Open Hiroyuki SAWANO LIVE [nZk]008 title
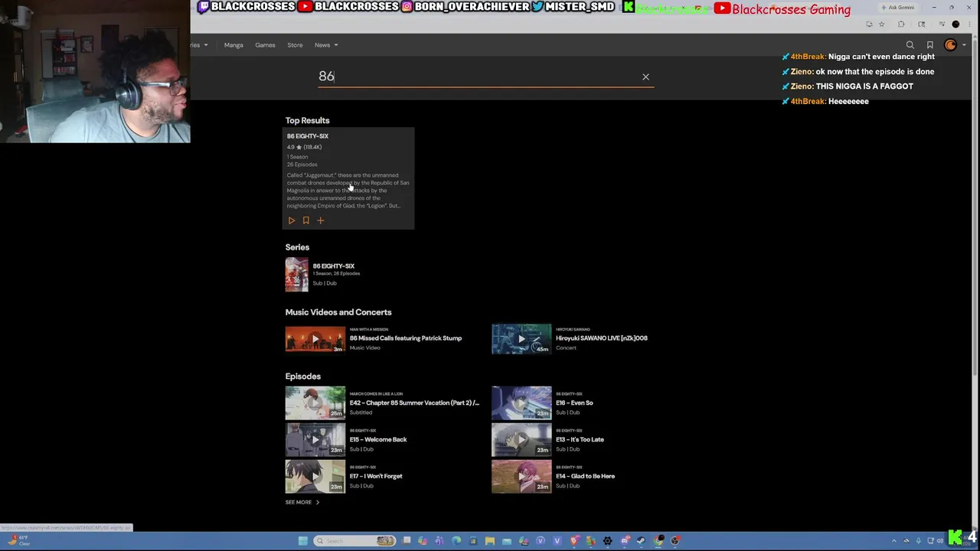Viewport: 980px width, 551px height. [x=602, y=338]
